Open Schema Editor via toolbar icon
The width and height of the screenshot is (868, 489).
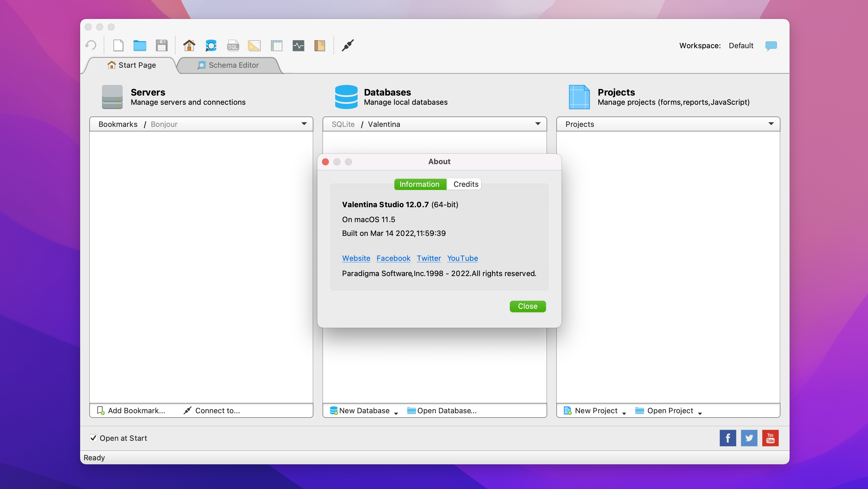pos(211,45)
